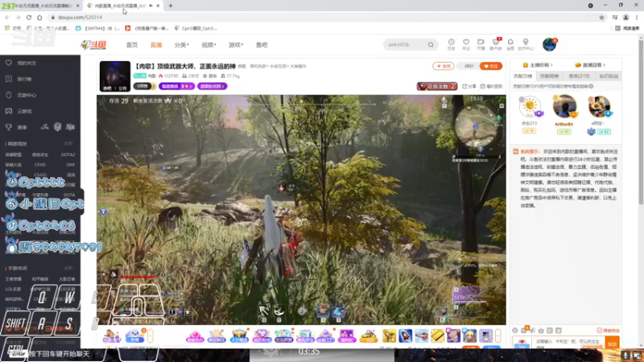The height and width of the screenshot is (362, 644).
Task: Click the ArthurEn top contributor avatar
Action: (564, 107)
